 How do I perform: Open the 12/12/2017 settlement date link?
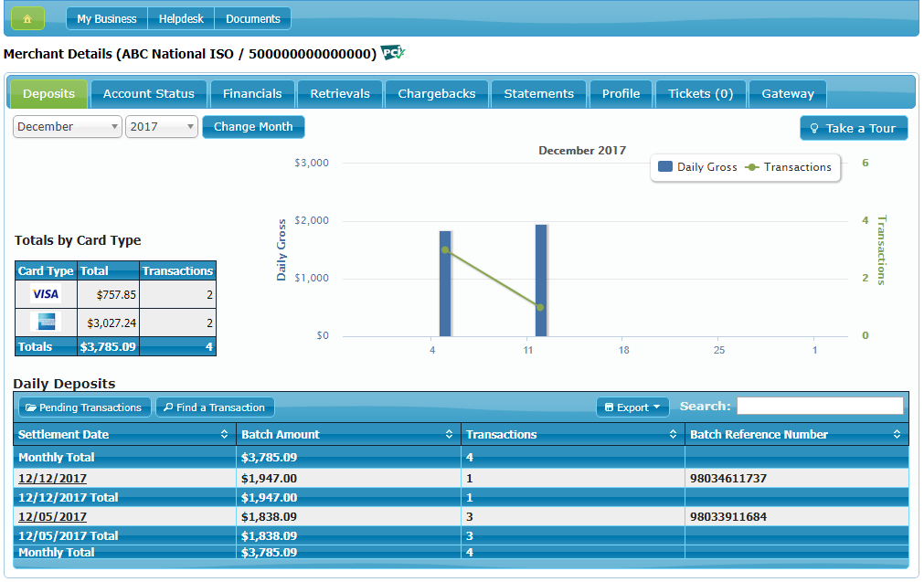pos(52,479)
